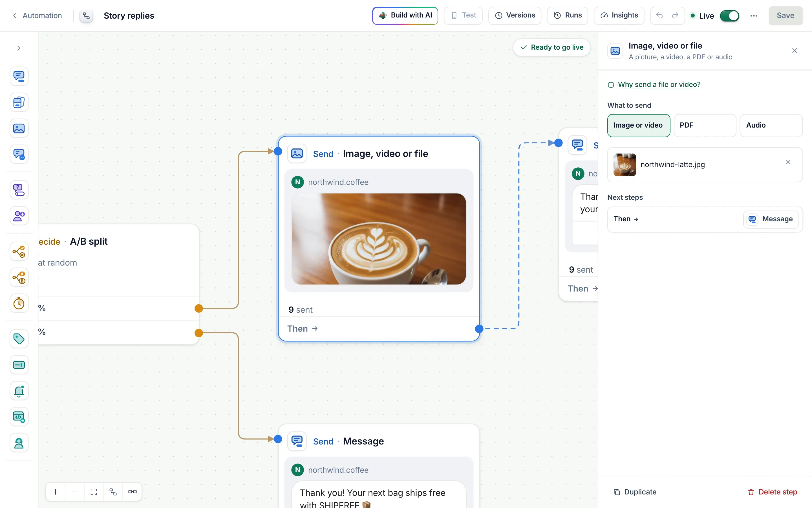
Task: Open 'Why send a file or video?' link
Action: pyautogui.click(x=659, y=85)
